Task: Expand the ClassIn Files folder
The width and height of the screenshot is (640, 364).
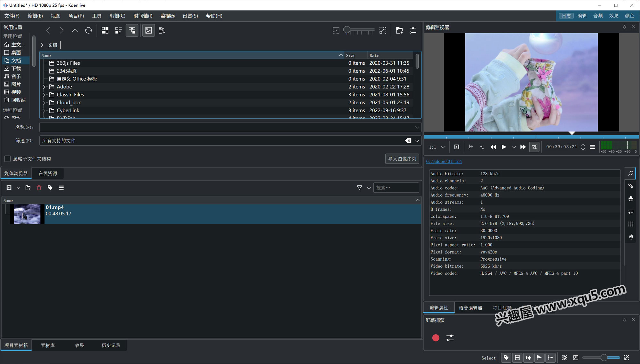Action: tap(44, 95)
